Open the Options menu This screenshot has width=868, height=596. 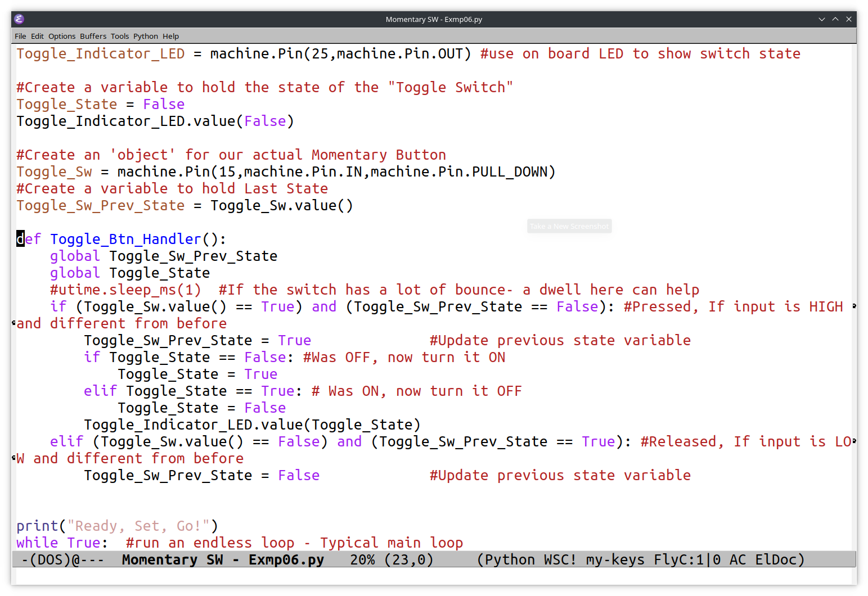coord(62,36)
